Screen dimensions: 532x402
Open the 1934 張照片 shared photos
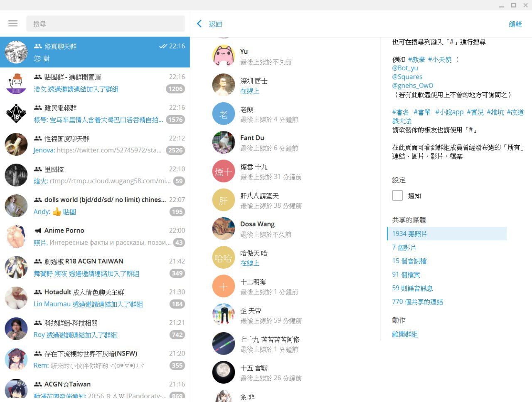tap(409, 234)
